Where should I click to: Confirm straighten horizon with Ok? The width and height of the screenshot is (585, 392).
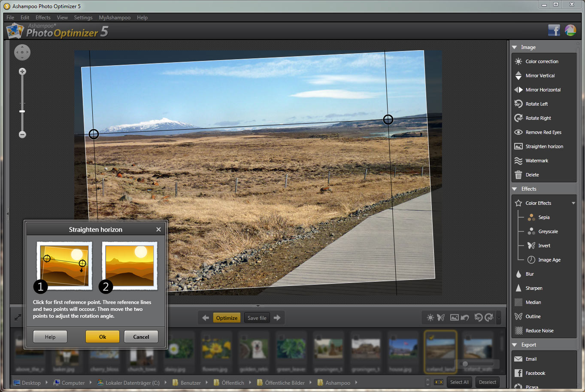coord(103,337)
